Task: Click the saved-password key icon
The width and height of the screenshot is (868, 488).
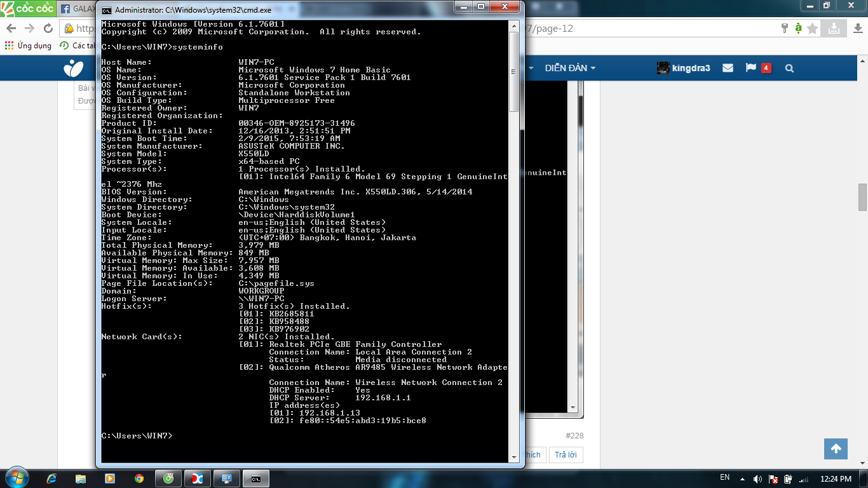Action: [x=785, y=29]
